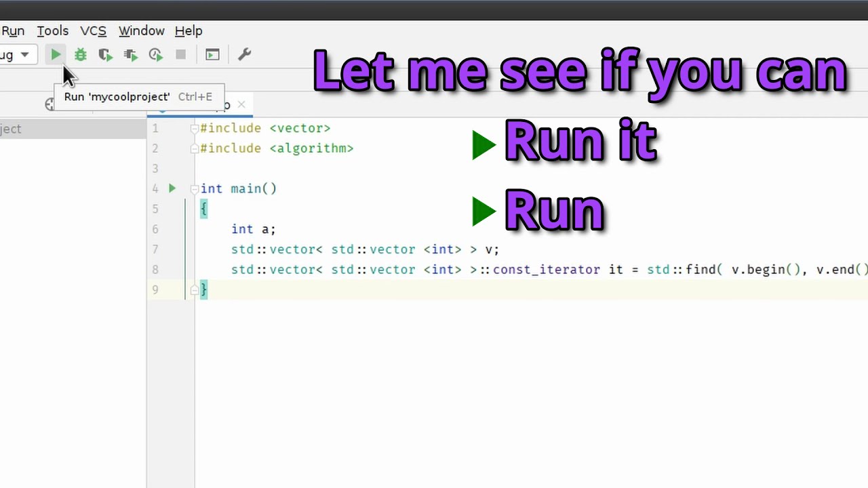Run main() from the gutter play icon

[172, 188]
